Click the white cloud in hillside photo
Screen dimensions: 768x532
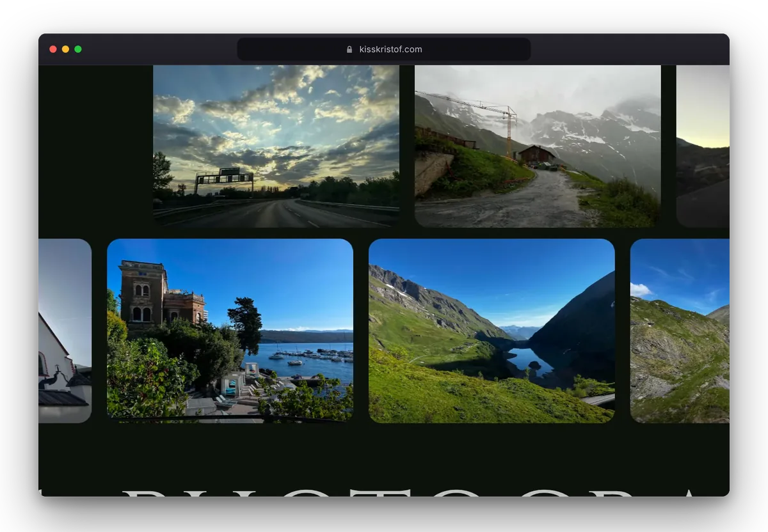point(641,289)
